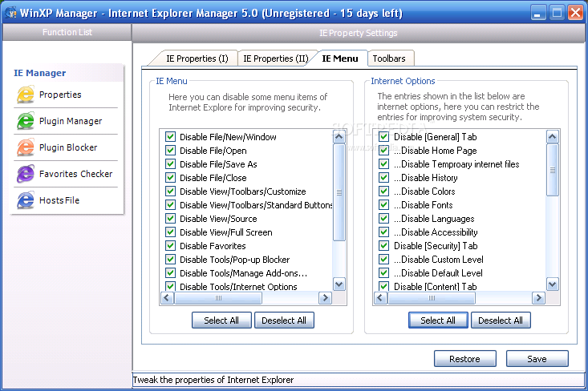Click Internet Options vertical scrollbar thumb
Image resolution: width=588 pixels, height=391 pixels.
pyautogui.click(x=553, y=170)
